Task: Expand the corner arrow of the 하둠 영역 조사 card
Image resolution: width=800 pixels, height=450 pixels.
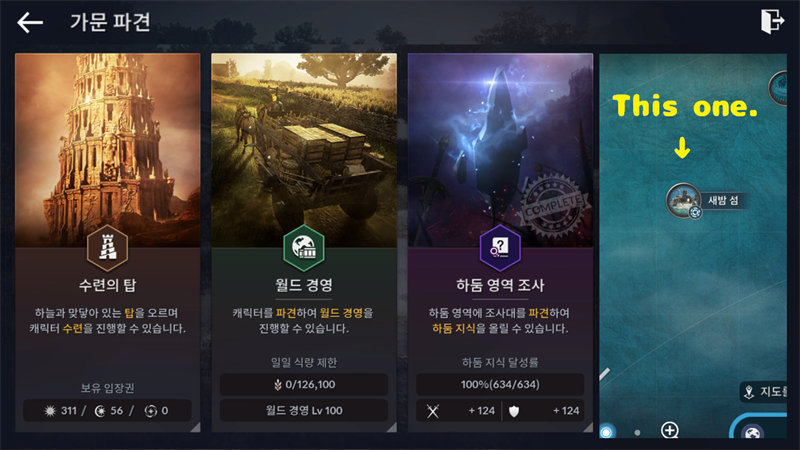Action: (588, 428)
